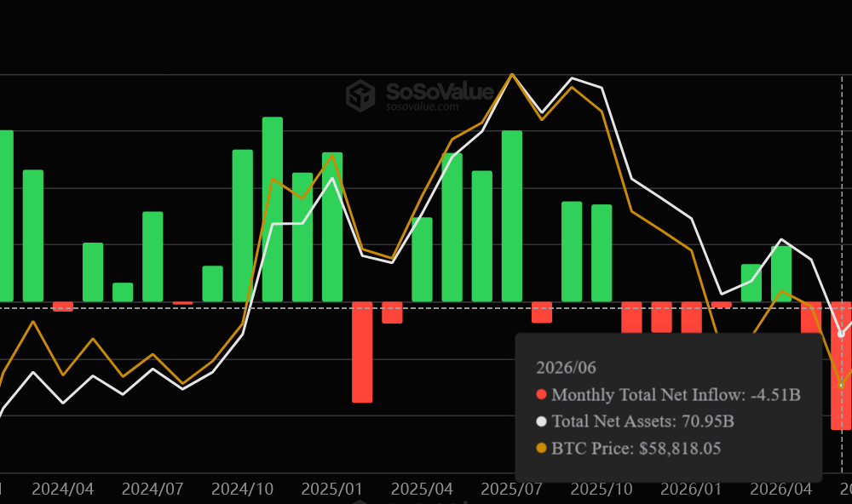Click the BTC Price: $58,818.05 line

coord(629,448)
